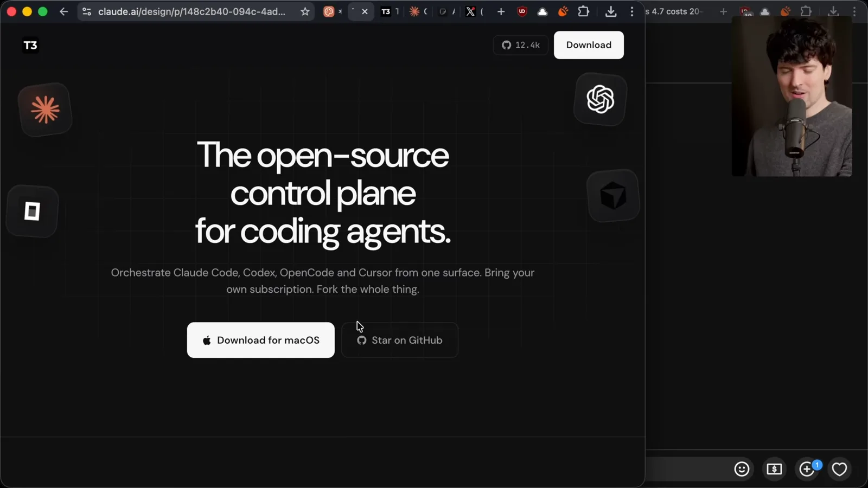
Task: Click the orange Claude starburst icon tile
Action: click(x=45, y=110)
